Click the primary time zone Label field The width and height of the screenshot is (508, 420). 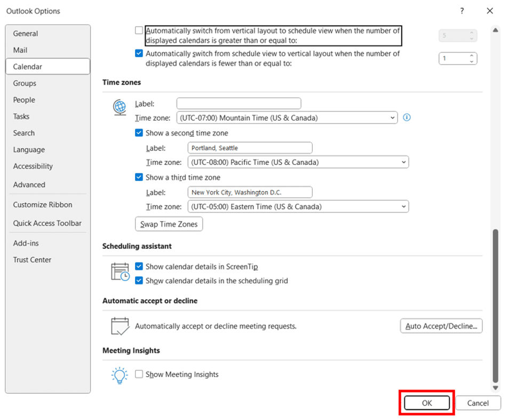(x=239, y=104)
